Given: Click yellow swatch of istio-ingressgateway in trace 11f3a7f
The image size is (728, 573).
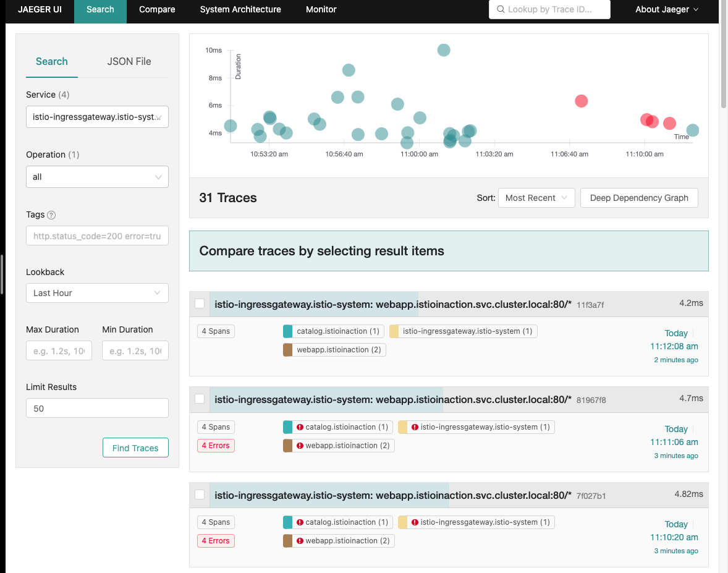Looking at the screenshot, I should tap(394, 331).
